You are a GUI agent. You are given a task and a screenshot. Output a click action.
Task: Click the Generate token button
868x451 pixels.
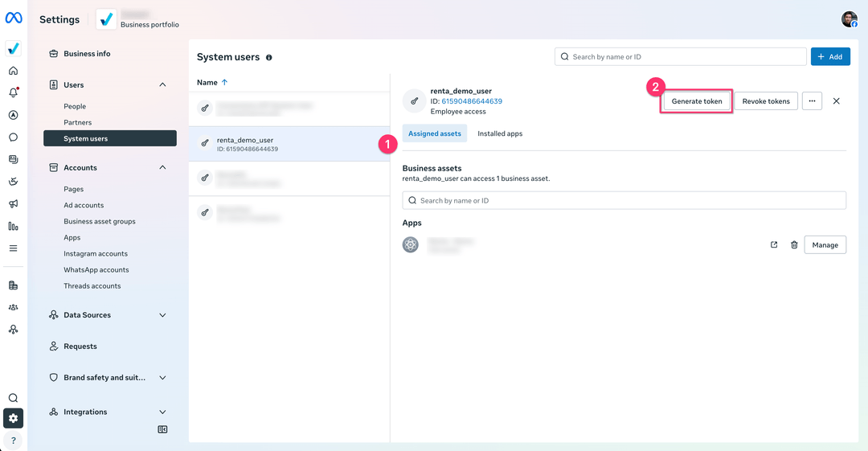coord(696,100)
